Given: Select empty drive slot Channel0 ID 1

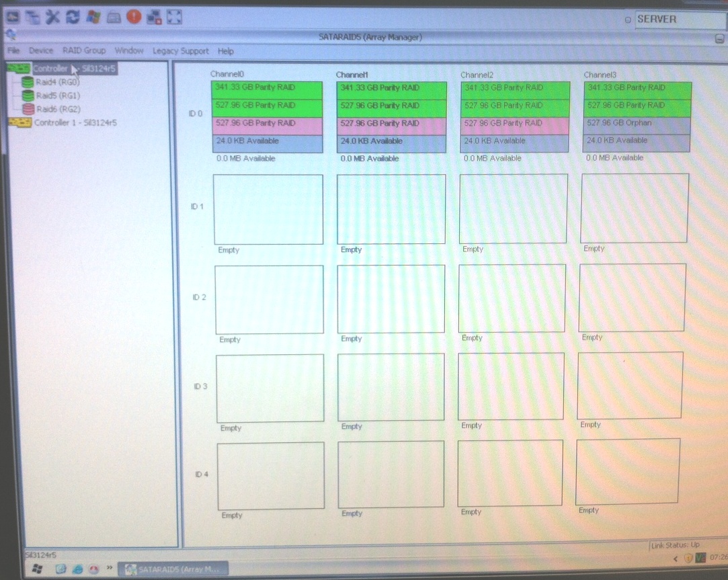Looking at the screenshot, I should 268,210.
